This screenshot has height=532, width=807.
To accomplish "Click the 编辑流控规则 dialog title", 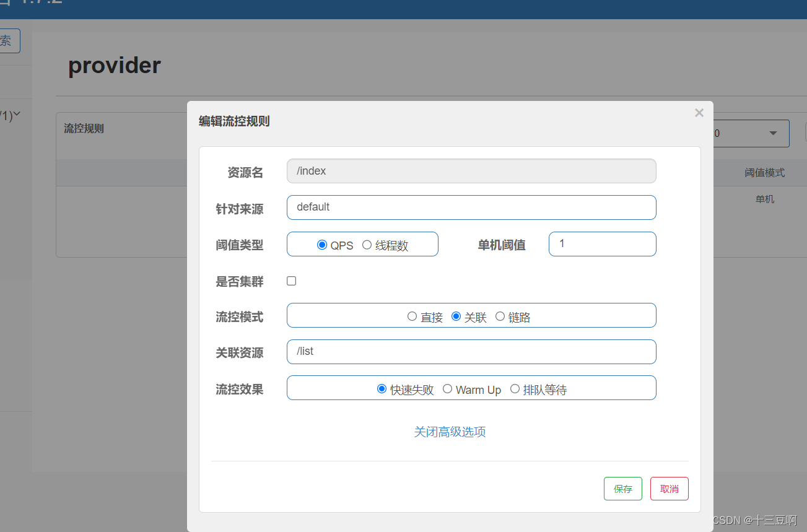I will click(234, 121).
